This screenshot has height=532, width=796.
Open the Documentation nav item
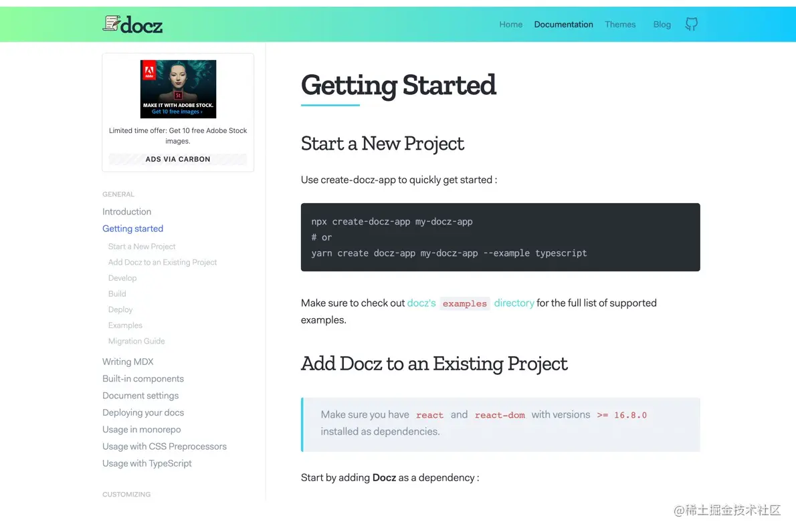(563, 25)
